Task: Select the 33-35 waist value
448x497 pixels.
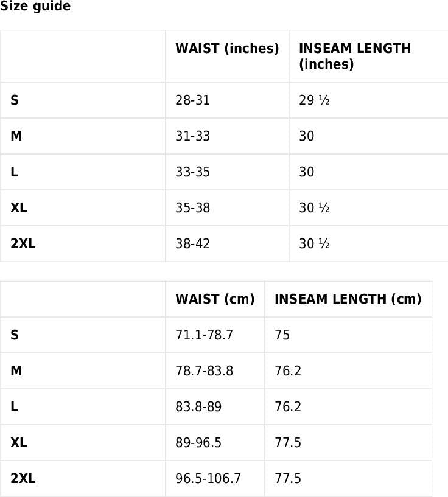Action: point(192,172)
